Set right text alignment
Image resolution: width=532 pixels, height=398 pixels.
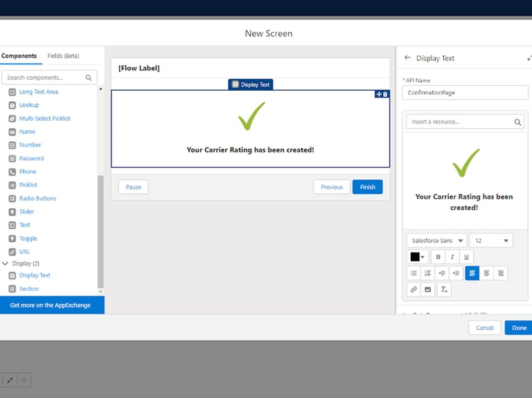click(x=500, y=273)
